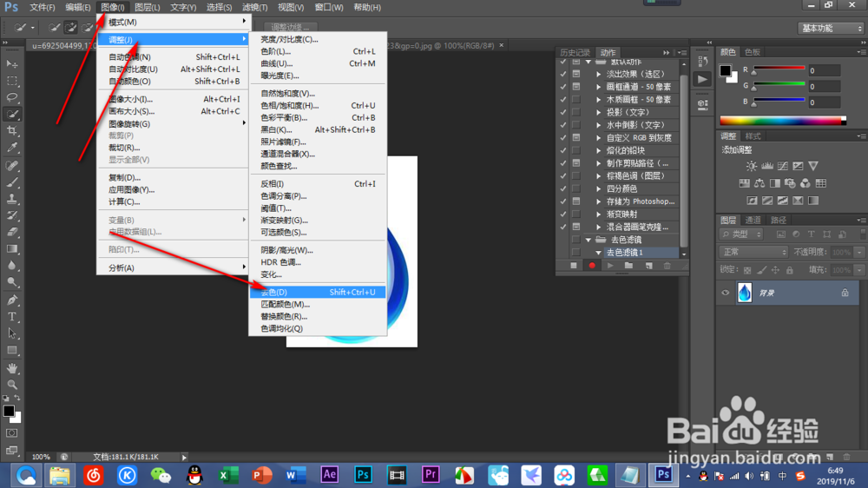Select the Zoom tool in toolbox
Screen dimensions: 868x488
click(x=11, y=385)
